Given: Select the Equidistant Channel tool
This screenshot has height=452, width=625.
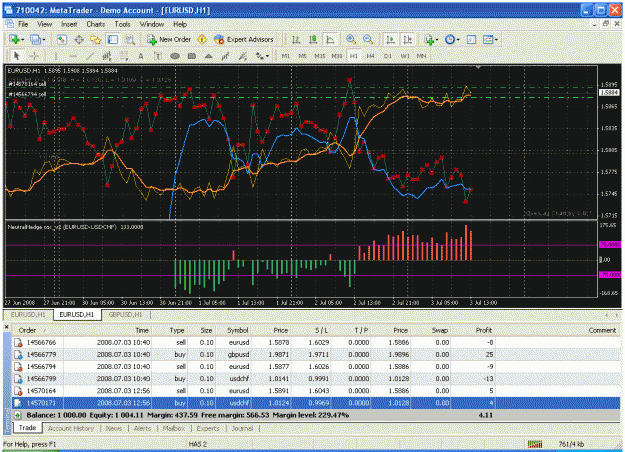Looking at the screenshot, I should pos(107,56).
